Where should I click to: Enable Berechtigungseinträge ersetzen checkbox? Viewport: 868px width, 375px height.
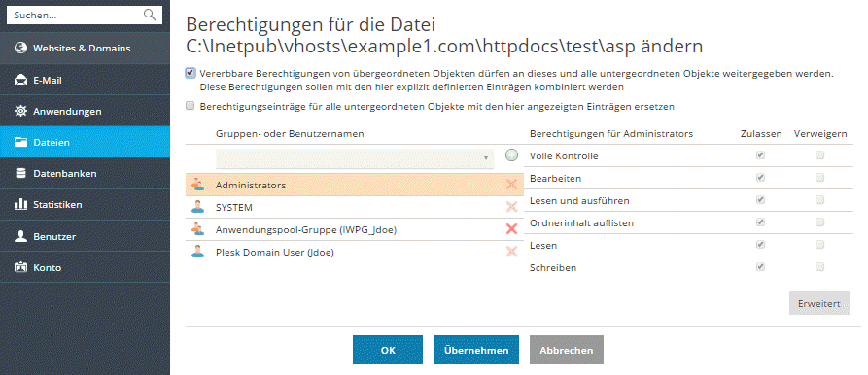191,106
